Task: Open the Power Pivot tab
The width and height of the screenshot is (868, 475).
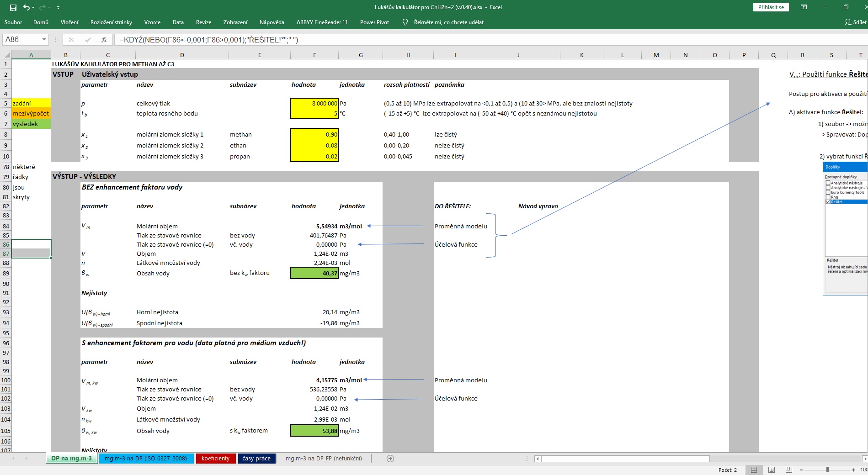Action: 374,22
